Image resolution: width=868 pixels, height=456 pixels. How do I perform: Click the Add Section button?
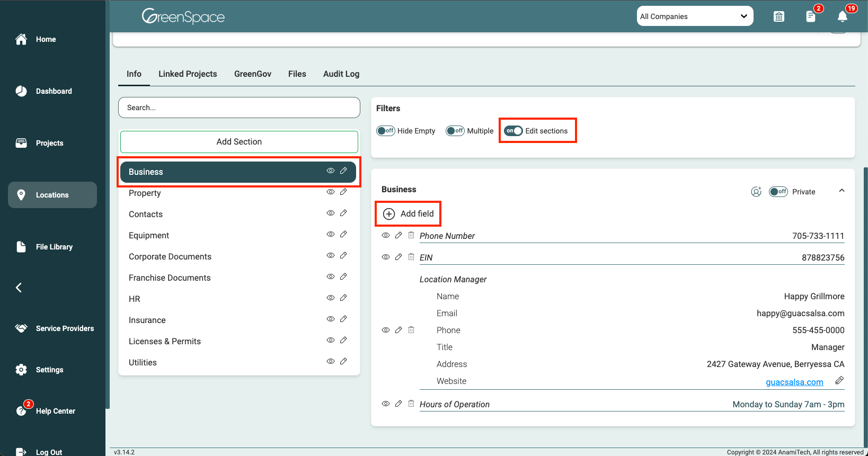tap(239, 142)
